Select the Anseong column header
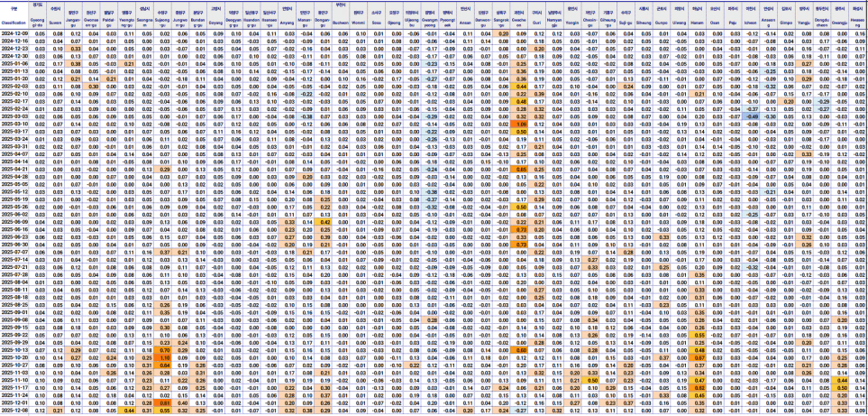Screen dimensions: 868x416 (x=770, y=16)
